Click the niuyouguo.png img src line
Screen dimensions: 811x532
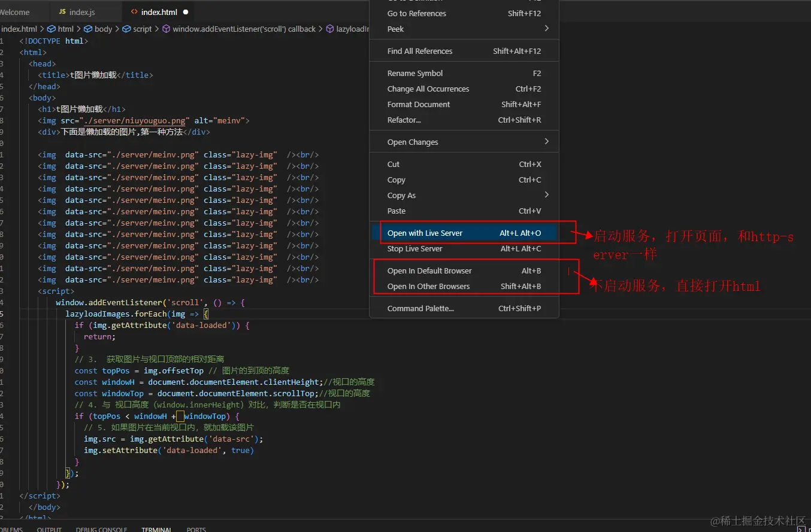click(x=144, y=120)
